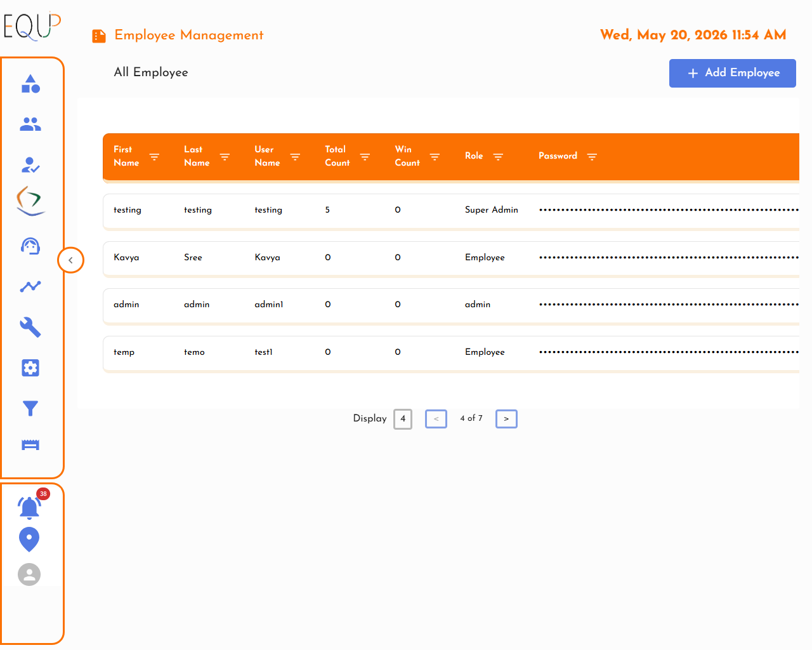812x650 pixels.
Task: Open the bottom ticket-shaped sidebar icon
Action: [30, 445]
